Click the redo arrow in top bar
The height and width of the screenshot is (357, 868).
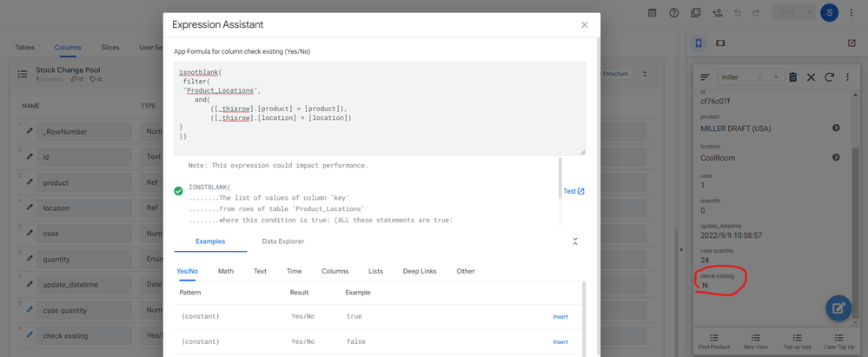756,13
